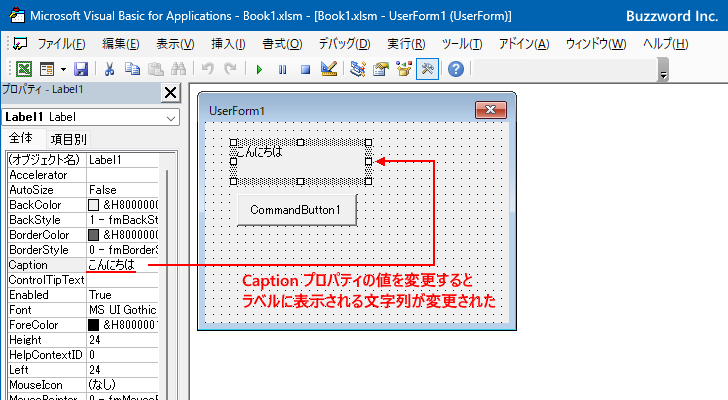This screenshot has height=400, width=728.
Task: Open the ウィンドウ(W) menu
Action: tap(596, 44)
